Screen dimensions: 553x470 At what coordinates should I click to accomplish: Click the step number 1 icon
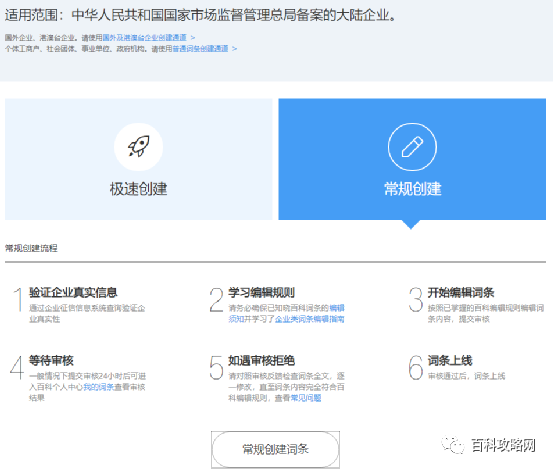click(18, 300)
